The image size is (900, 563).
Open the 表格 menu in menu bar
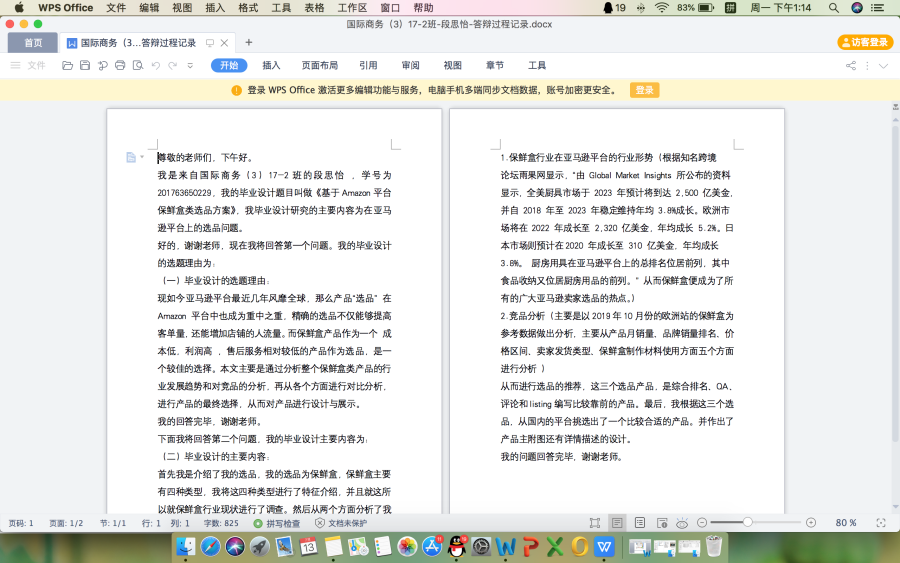coord(314,8)
